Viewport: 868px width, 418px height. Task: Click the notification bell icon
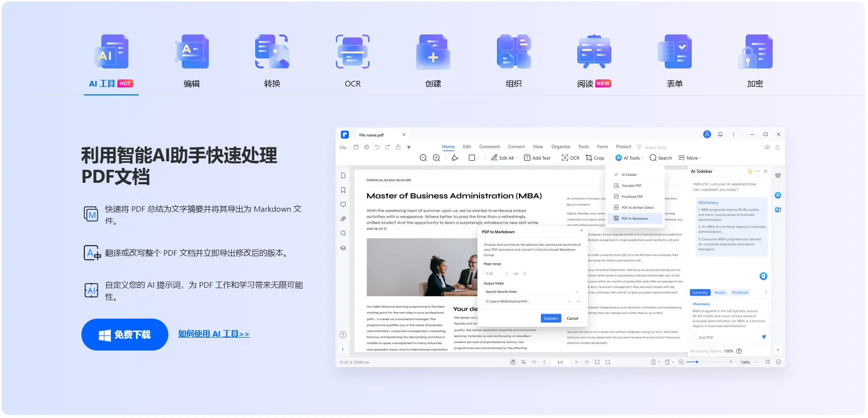tap(720, 134)
